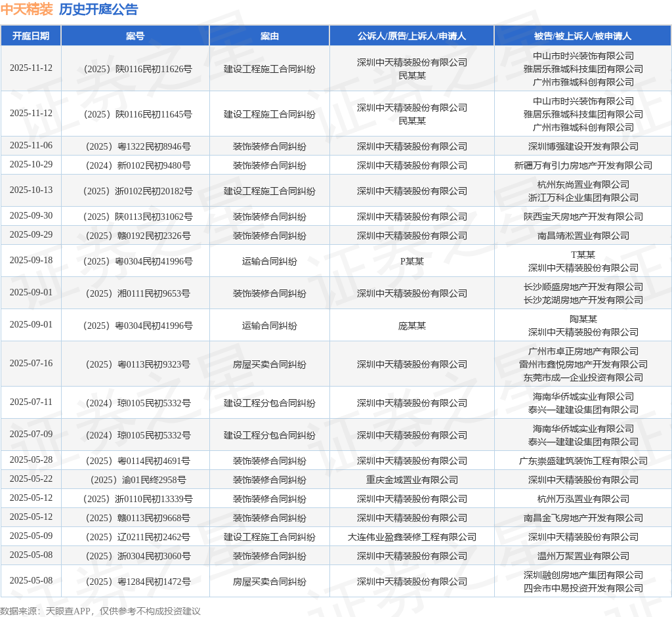The image size is (672, 617).
Task: Click the date 2025-09-29
Action: (x=31, y=234)
